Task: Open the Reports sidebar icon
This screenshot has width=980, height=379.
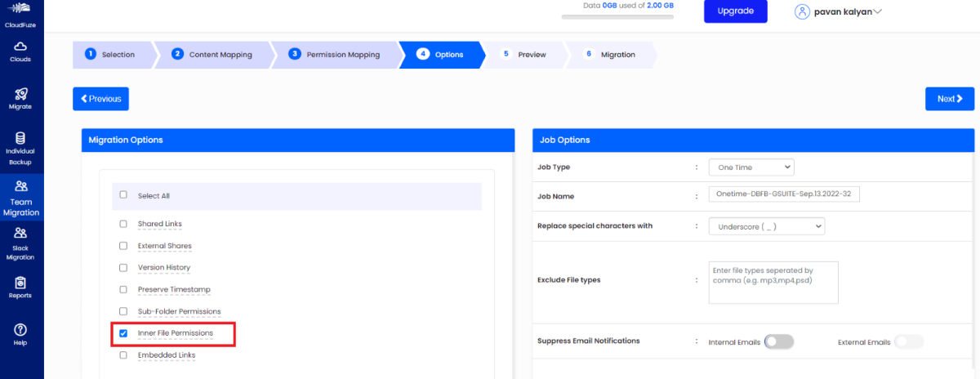Action: click(x=21, y=283)
